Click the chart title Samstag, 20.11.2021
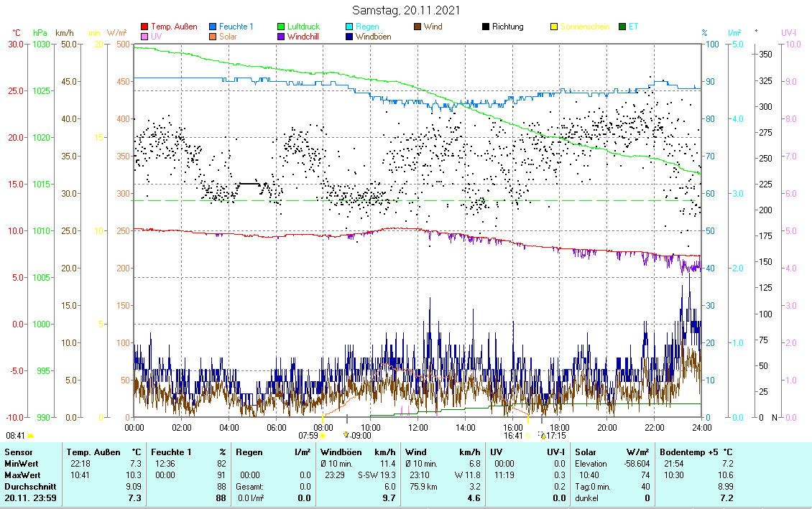Screen dimensions: 812x509 pos(407,10)
